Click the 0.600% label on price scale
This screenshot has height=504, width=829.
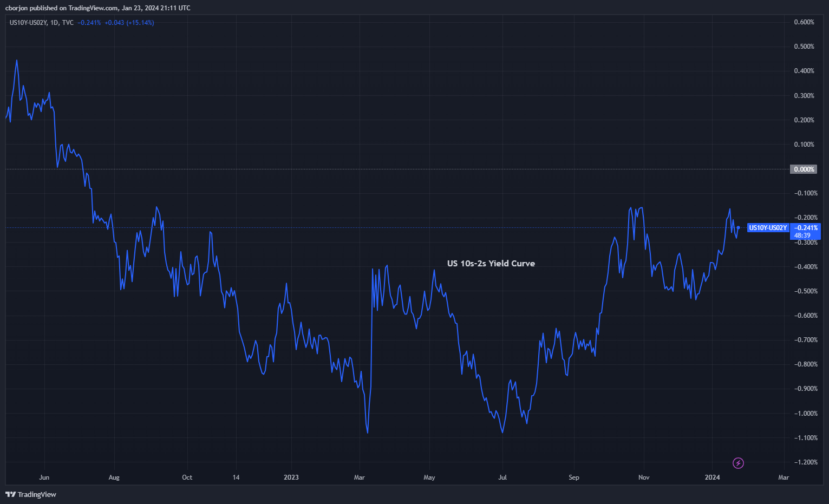804,22
